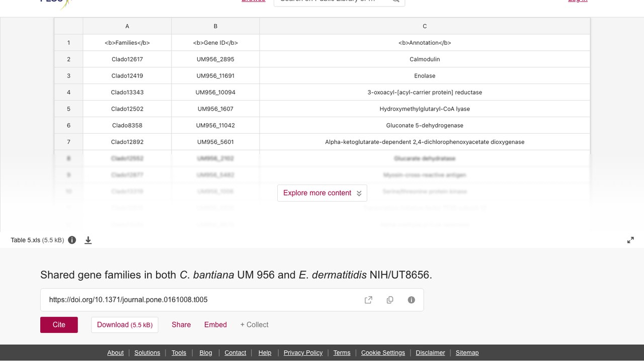Open Sitemap footer link
This screenshot has height=362, width=644.
(467, 352)
